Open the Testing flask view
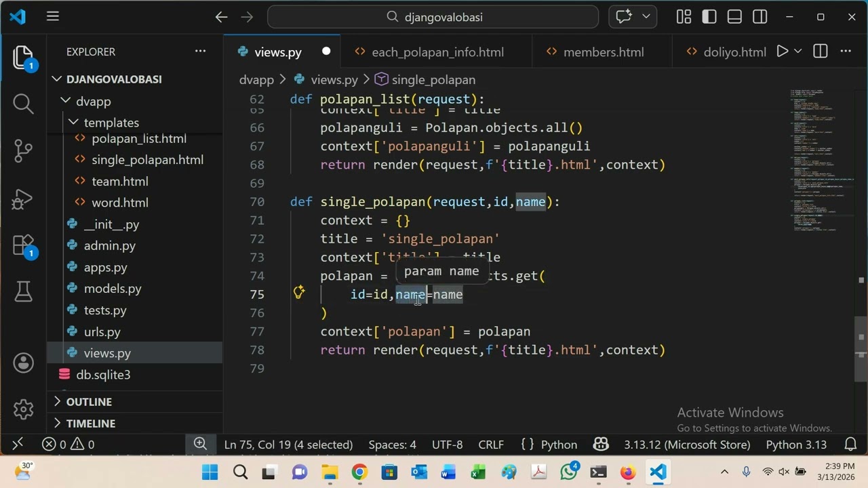Screen dimensions: 868x488 23,292
